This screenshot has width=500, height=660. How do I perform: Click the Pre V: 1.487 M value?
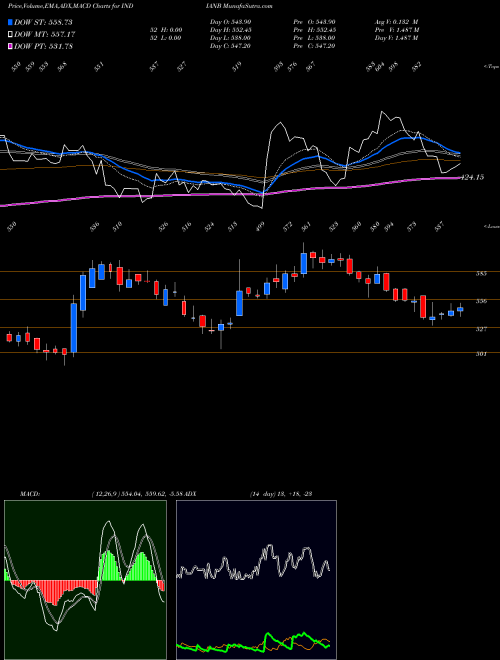396,30
